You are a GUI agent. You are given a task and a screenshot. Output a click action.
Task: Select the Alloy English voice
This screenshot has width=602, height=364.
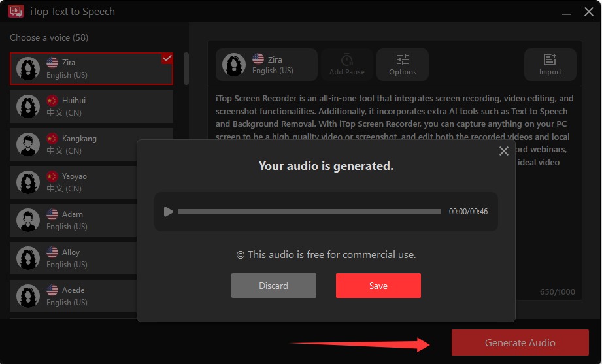pyautogui.click(x=73, y=258)
